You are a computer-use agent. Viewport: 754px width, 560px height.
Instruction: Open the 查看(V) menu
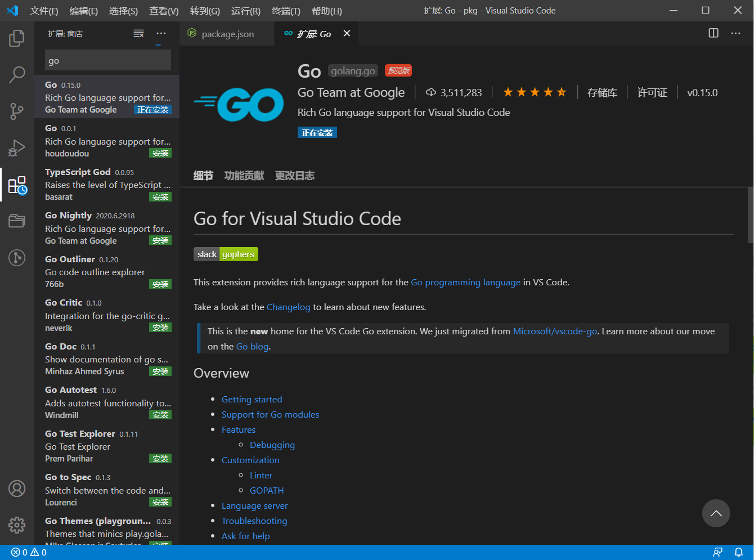pyautogui.click(x=164, y=11)
